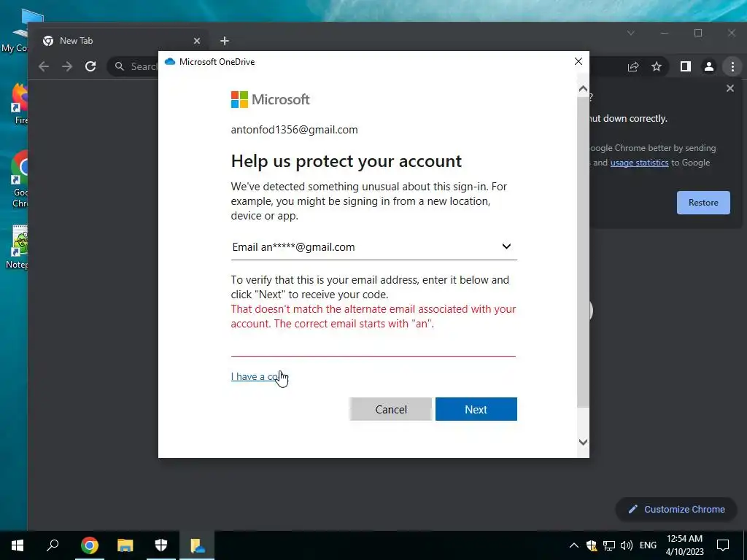Click the Microsoft logo in dialog
The image size is (747, 560).
pos(270,99)
